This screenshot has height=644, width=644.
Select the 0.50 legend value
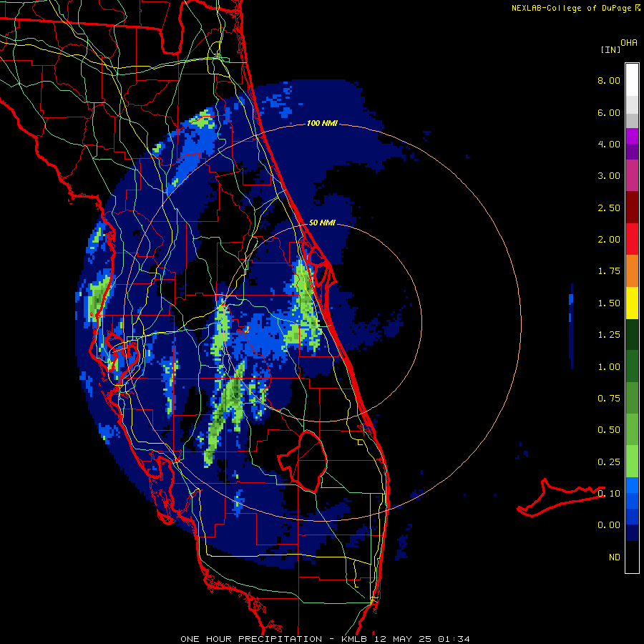(609, 430)
